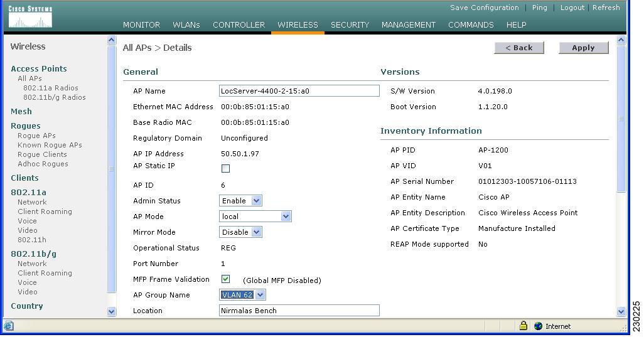Open the AP Mode dropdown
This screenshot has width=644, height=337.
point(255,217)
